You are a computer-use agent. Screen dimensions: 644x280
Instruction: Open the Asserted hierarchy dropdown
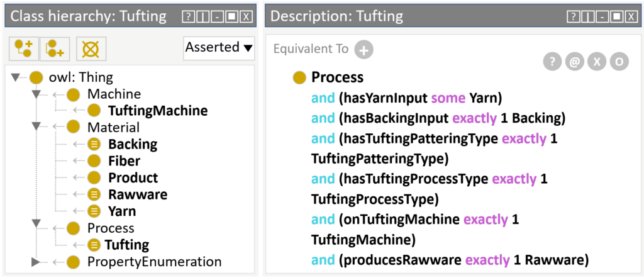tap(218, 48)
